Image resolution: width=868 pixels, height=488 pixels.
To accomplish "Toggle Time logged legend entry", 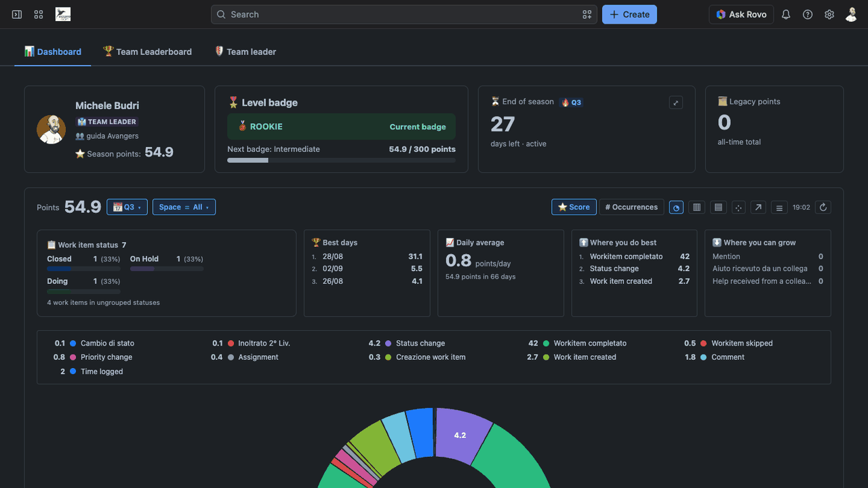I will click(x=92, y=371).
